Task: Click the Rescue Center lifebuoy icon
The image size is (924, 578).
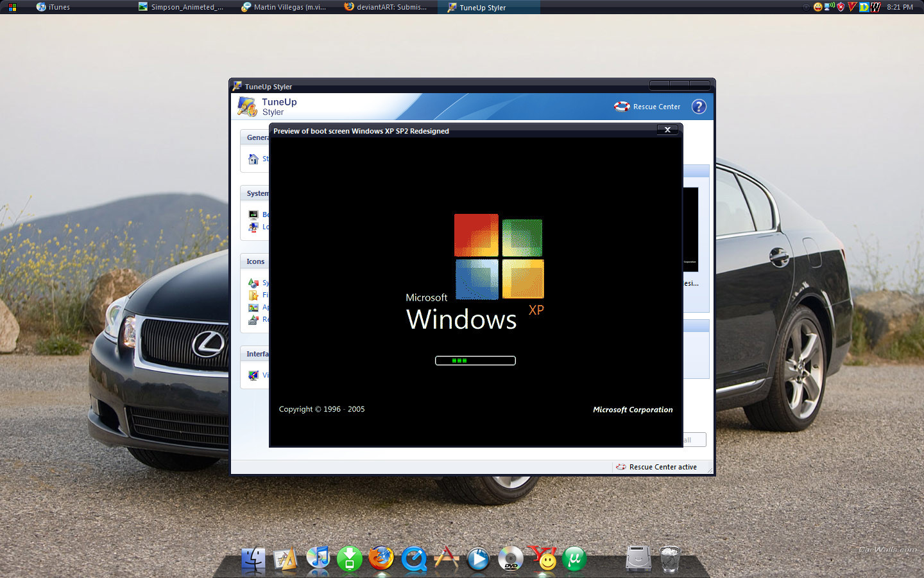Action: pyautogui.click(x=622, y=107)
